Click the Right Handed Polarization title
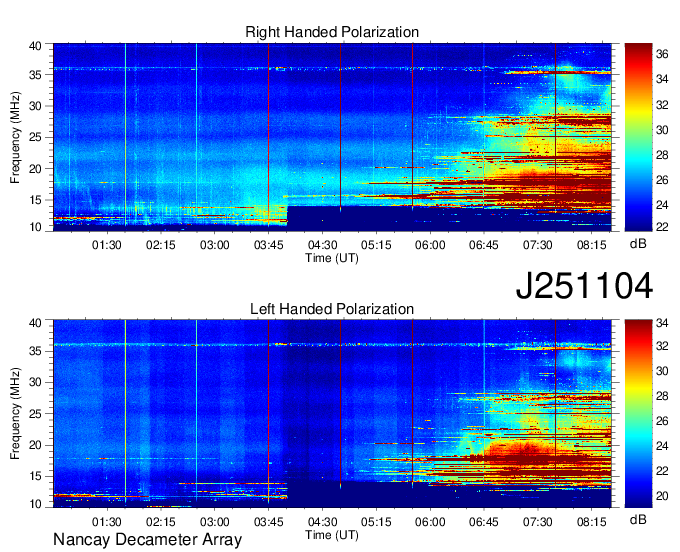This screenshot has width=680, height=552. [x=332, y=32]
